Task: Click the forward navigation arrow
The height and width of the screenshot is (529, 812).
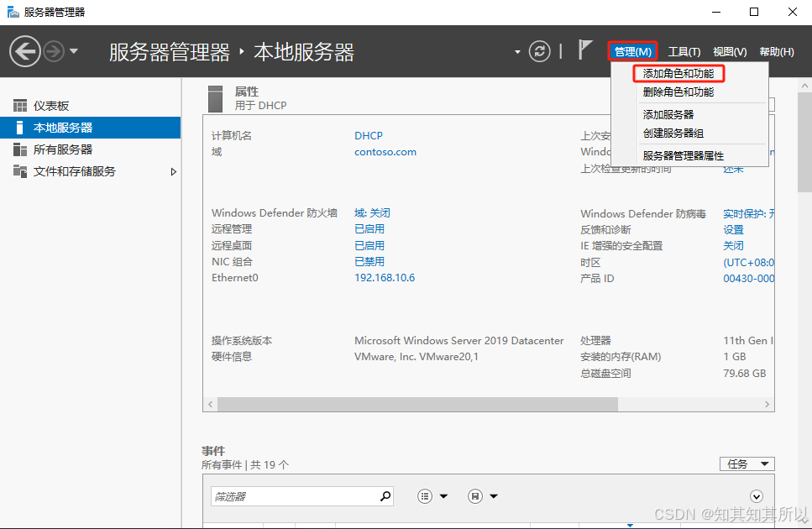Action: point(54,51)
